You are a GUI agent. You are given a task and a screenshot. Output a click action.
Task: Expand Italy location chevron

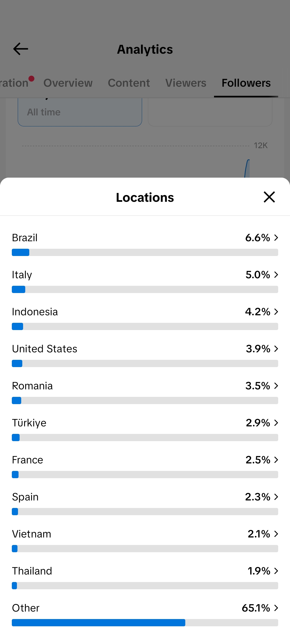(276, 275)
